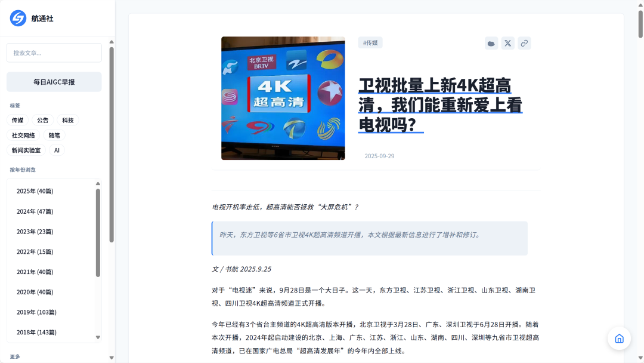Choose the 新闻实验室 tag
This screenshot has width=644, height=363.
pos(26,150)
